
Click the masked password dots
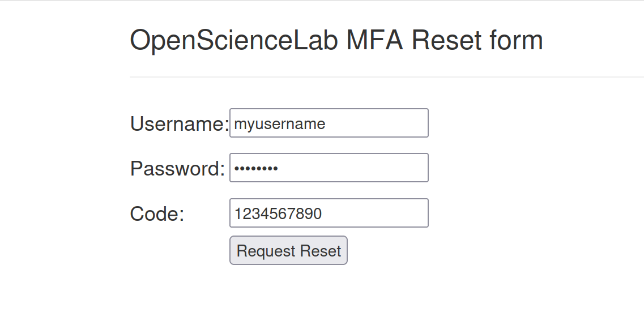coord(256,168)
